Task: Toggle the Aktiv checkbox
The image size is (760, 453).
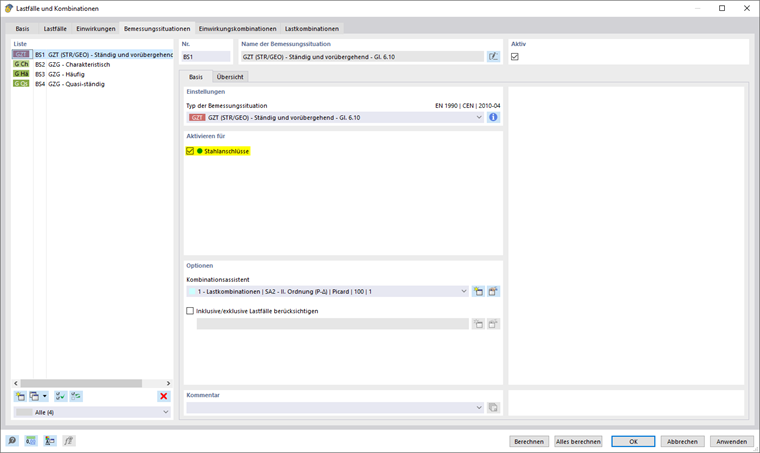Action: click(515, 57)
